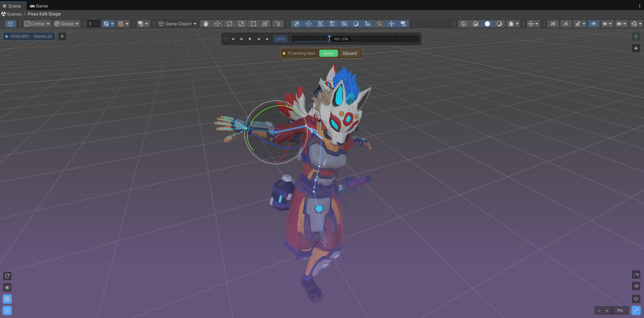Toggle the camera overlay icon
Image resolution: width=644 pixels, height=318 pixels.
click(x=403, y=24)
